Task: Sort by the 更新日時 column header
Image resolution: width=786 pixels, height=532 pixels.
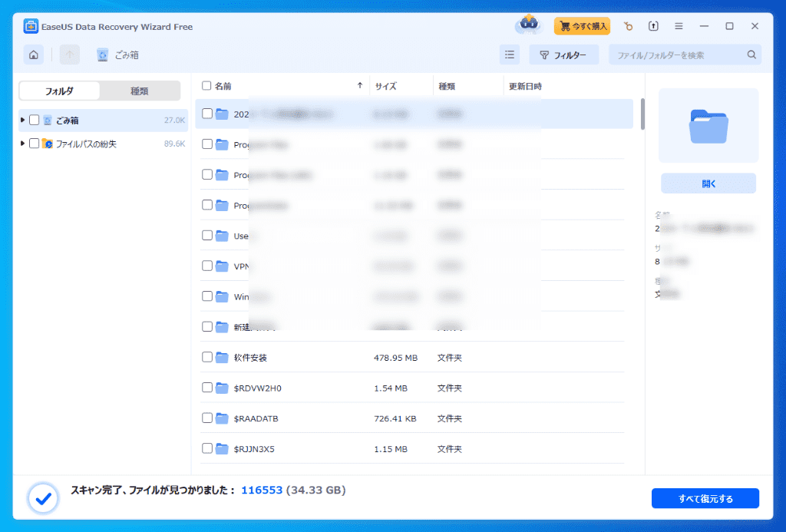Action: [525, 86]
